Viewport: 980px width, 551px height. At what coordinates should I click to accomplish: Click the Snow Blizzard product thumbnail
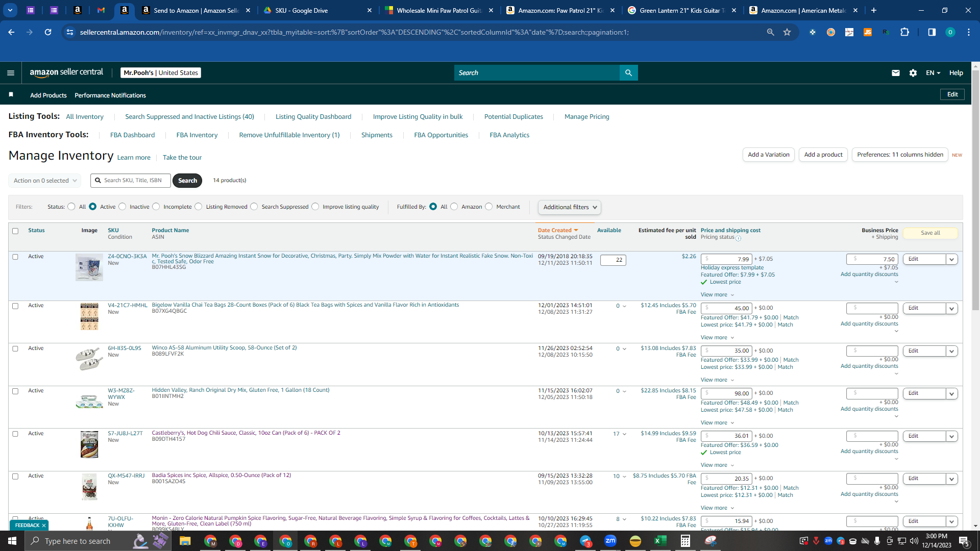click(89, 267)
